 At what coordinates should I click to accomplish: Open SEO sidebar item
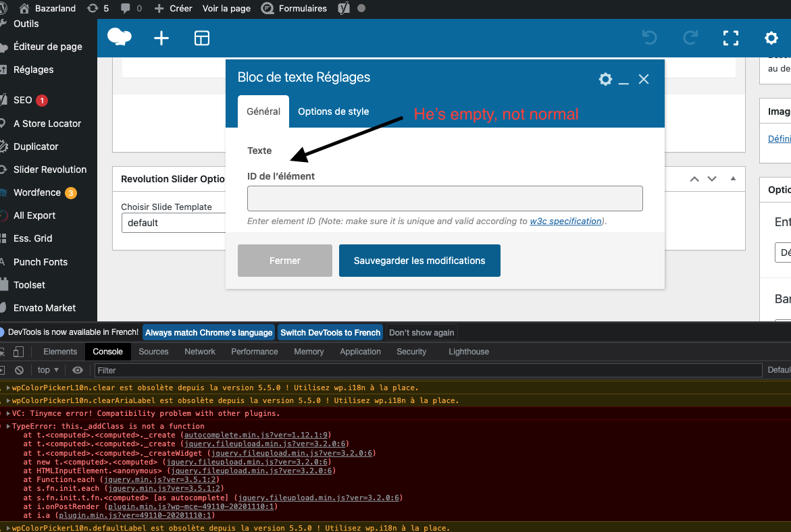(23, 100)
